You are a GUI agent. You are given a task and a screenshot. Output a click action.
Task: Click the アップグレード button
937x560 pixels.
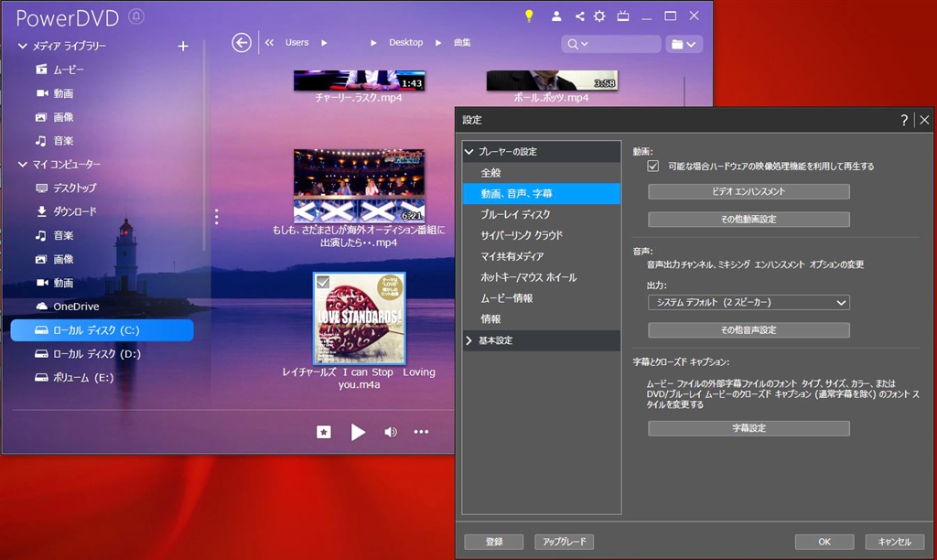(564, 542)
